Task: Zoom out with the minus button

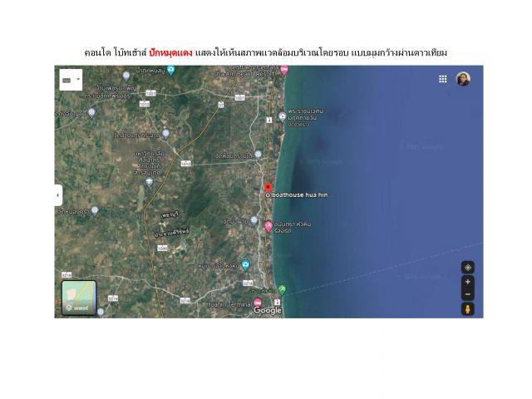Action: [468, 294]
